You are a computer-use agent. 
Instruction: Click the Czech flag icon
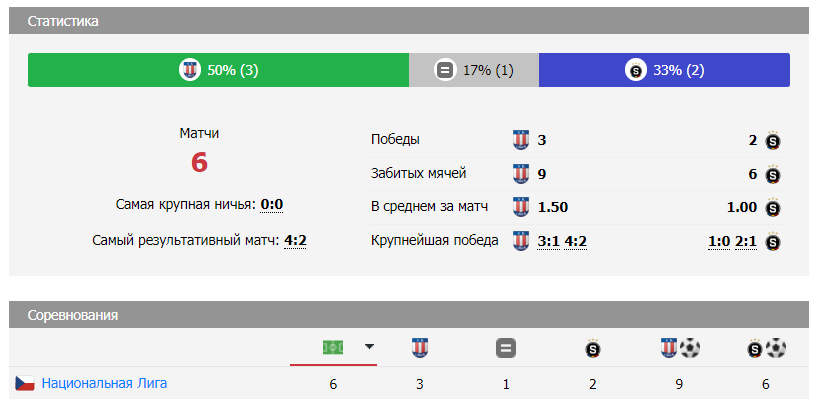pos(25,383)
